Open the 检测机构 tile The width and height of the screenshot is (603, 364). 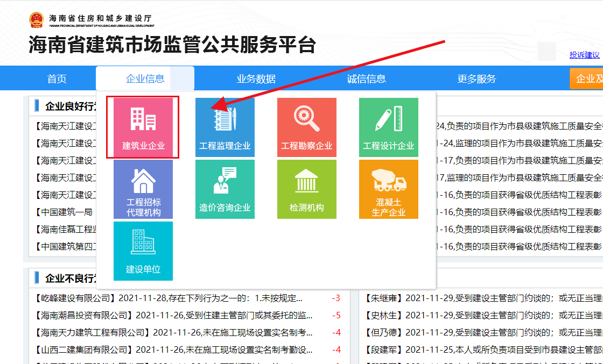pyautogui.click(x=306, y=189)
